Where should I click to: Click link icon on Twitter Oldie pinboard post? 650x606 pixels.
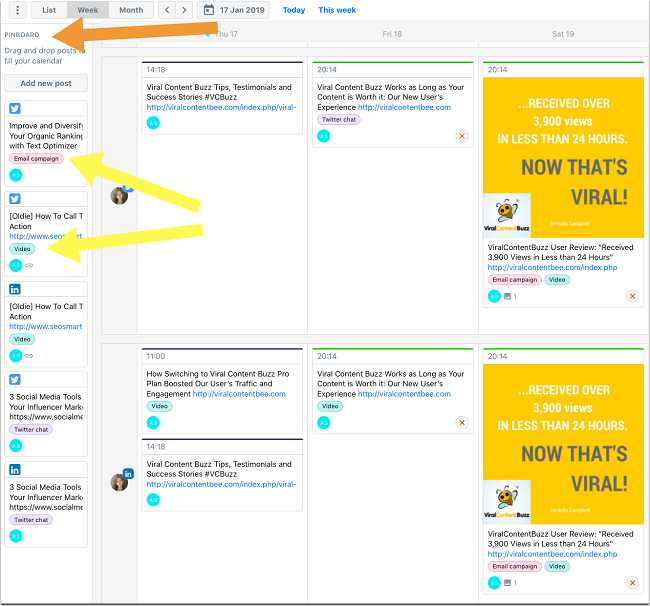point(29,265)
